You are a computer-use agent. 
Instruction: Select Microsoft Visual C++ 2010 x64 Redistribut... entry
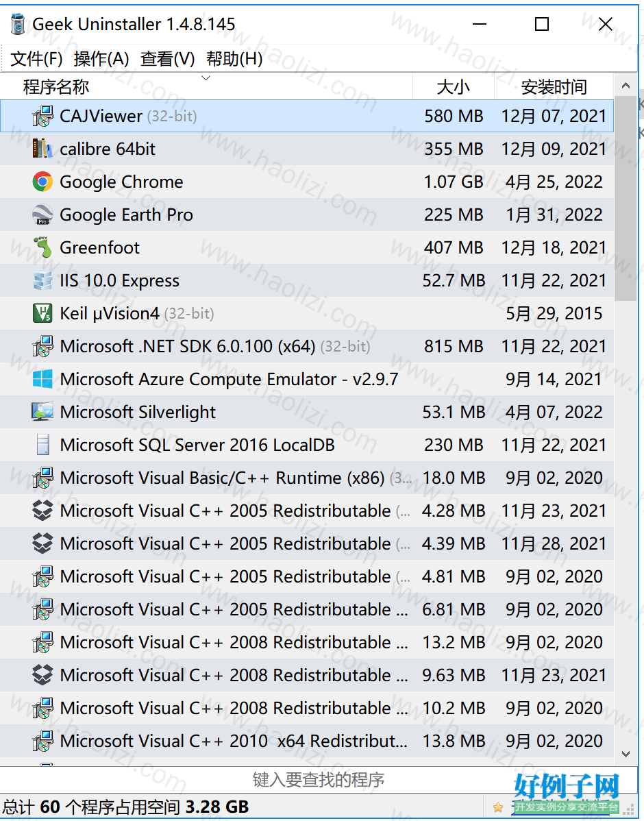tap(234, 742)
